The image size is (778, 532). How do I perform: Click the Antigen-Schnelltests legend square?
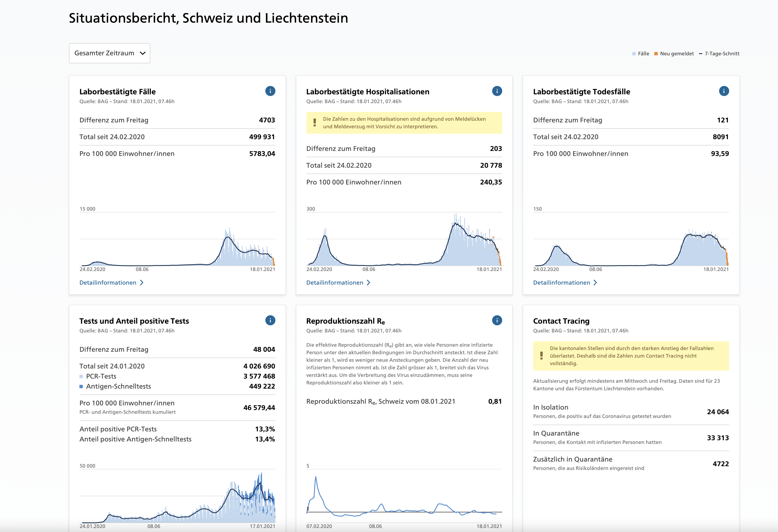point(81,386)
